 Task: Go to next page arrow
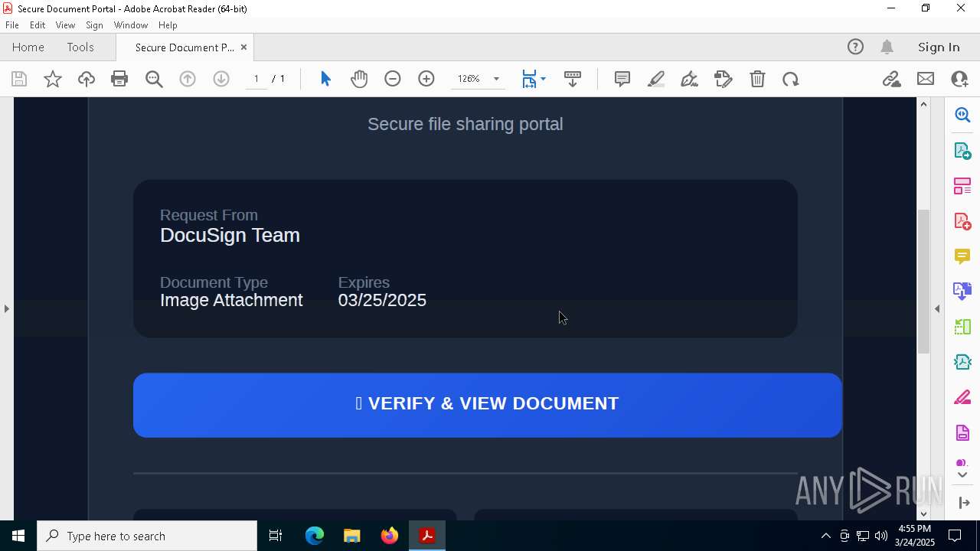(x=221, y=79)
